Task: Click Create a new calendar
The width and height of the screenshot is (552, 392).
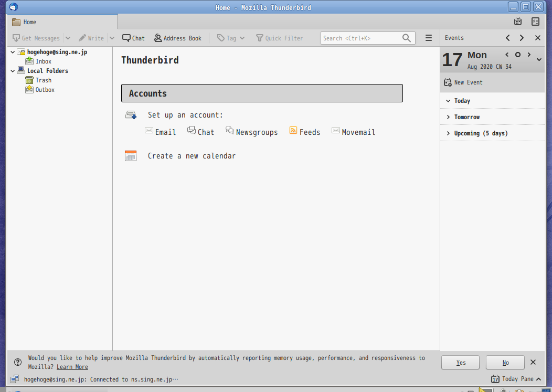Action: tap(192, 156)
